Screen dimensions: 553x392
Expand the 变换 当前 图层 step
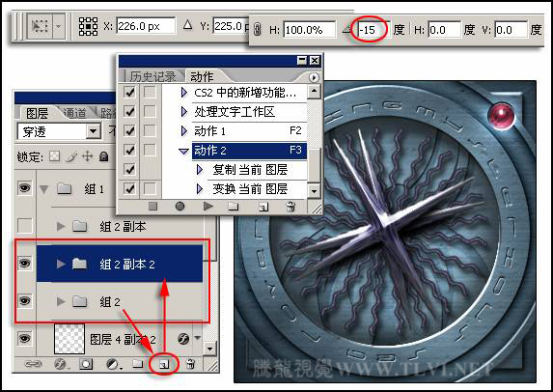pos(200,189)
